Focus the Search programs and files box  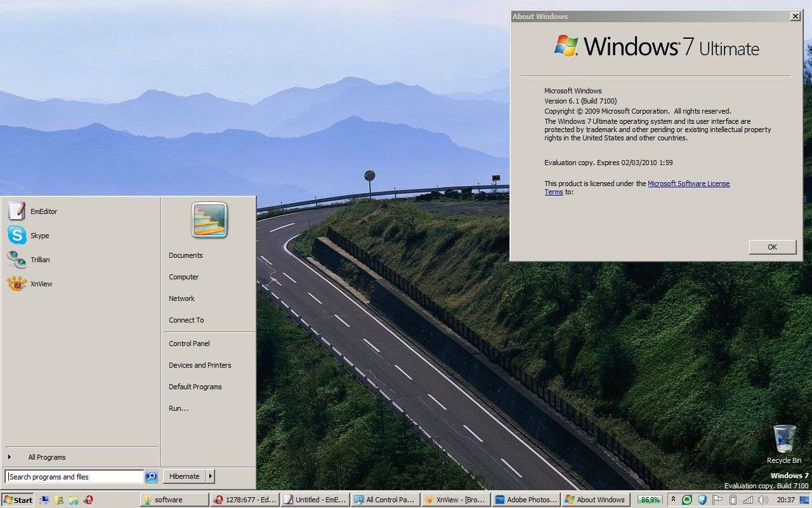click(74, 477)
